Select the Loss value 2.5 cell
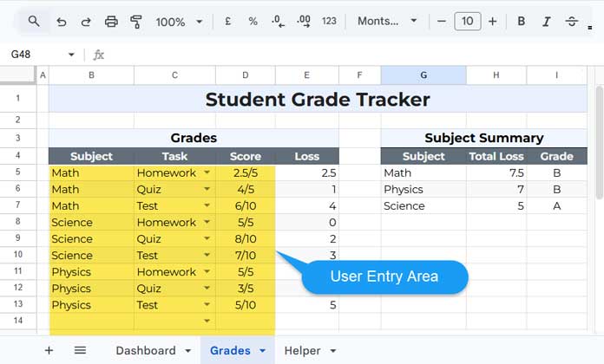Image resolution: width=604 pixels, height=364 pixels. 307,172
